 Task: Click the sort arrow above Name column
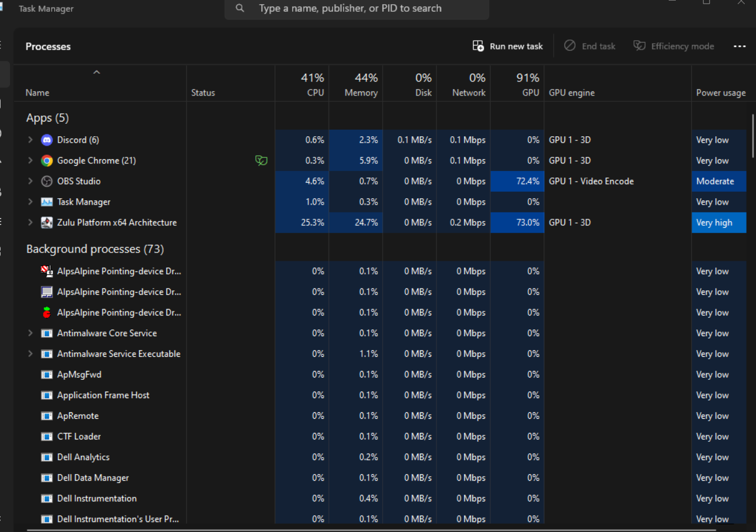[x=97, y=72]
